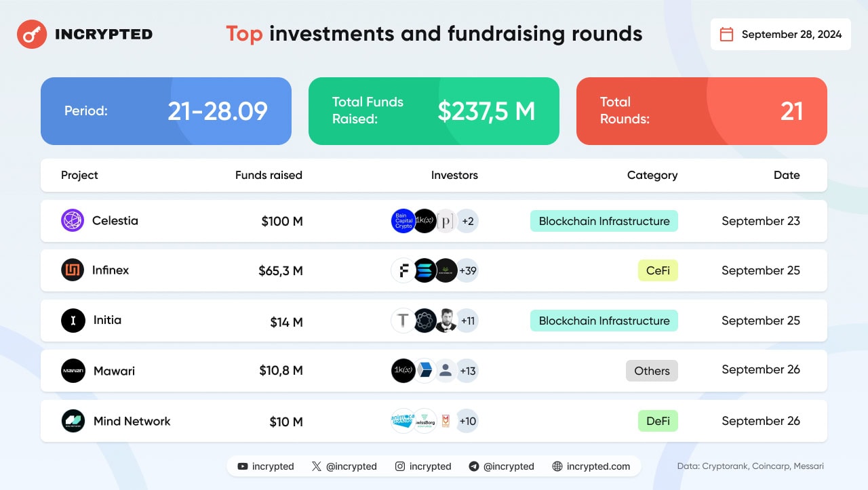Expand Infinex's +39 more investors badge
Image resolution: width=868 pixels, height=490 pixels.
pos(467,270)
